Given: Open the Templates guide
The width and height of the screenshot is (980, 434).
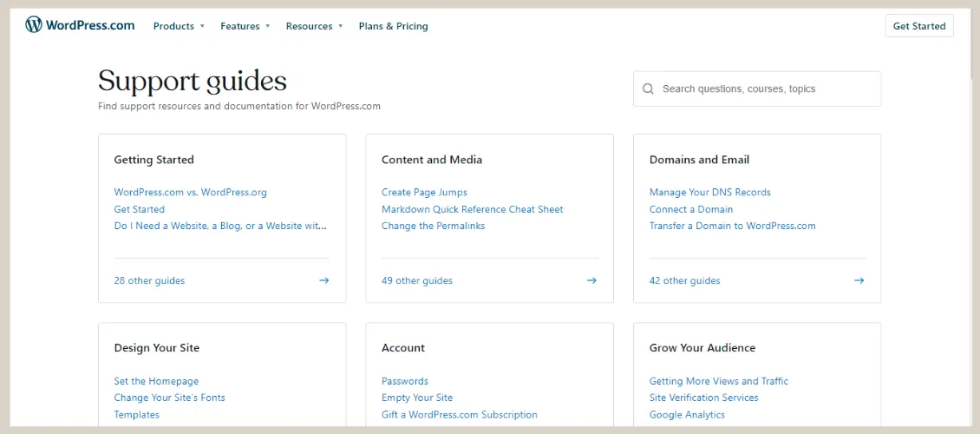Looking at the screenshot, I should [136, 415].
